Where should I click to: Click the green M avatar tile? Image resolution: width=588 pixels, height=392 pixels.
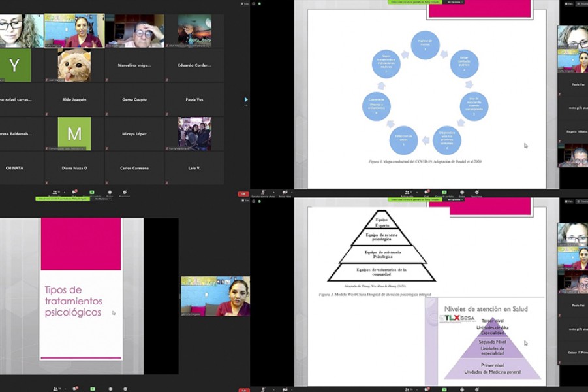(x=74, y=134)
